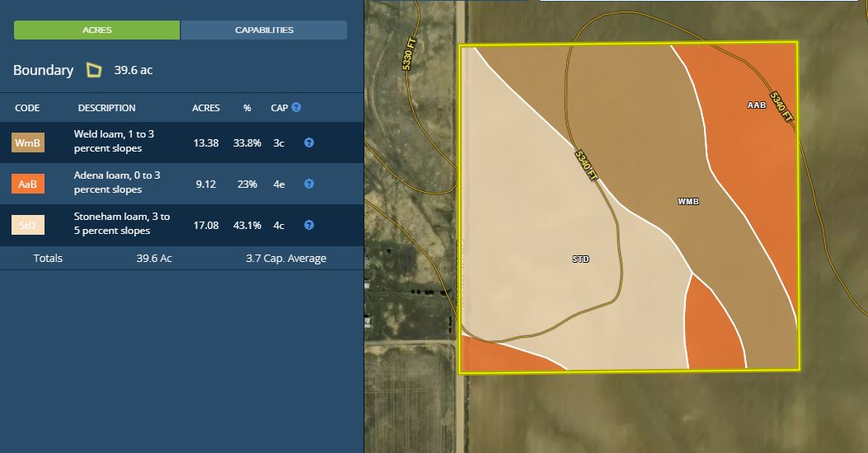This screenshot has height=453, width=868.
Task: Click the info icon in Adena loam row
Action: click(309, 184)
